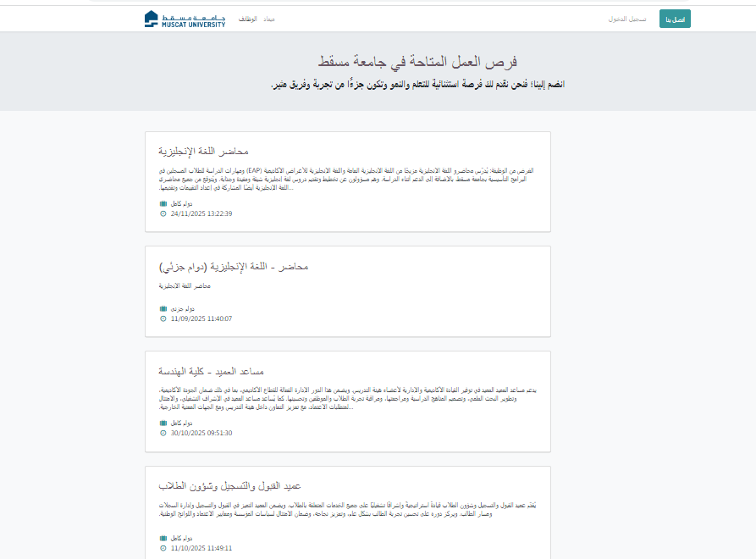Click briefcase icon in محاضر اللغة الإنجليزية card
This screenshot has height=559, width=756.
(x=163, y=204)
